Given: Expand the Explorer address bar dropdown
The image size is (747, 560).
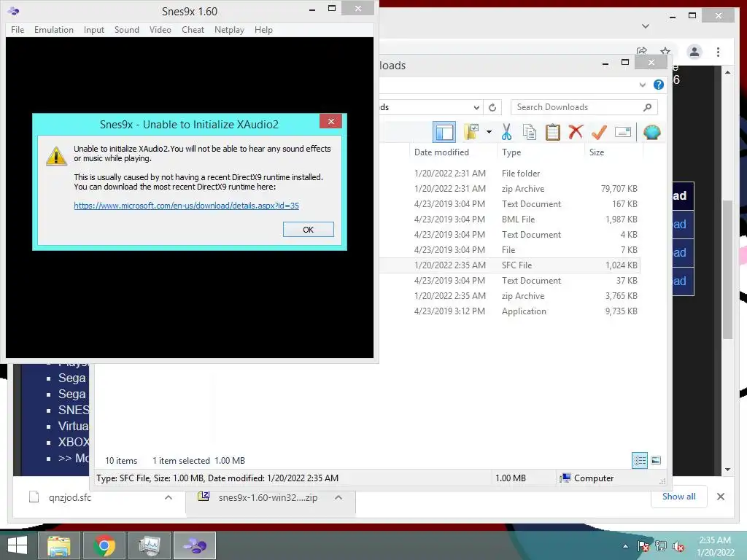Looking at the screenshot, I should click(x=476, y=107).
